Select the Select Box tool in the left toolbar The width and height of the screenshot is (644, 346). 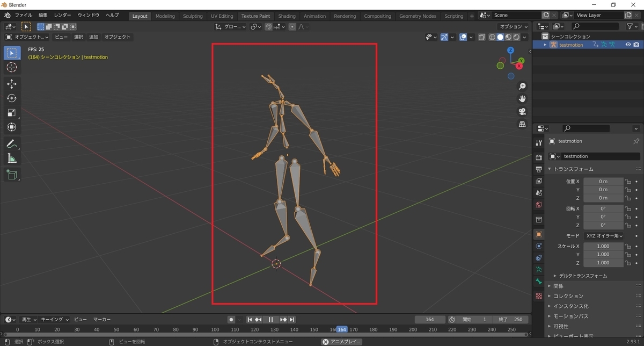click(x=12, y=53)
